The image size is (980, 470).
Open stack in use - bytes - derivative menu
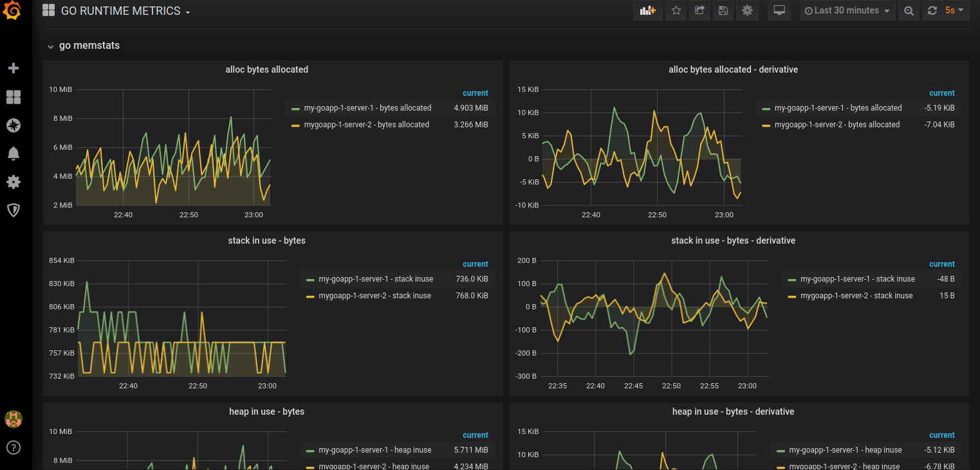coord(733,240)
